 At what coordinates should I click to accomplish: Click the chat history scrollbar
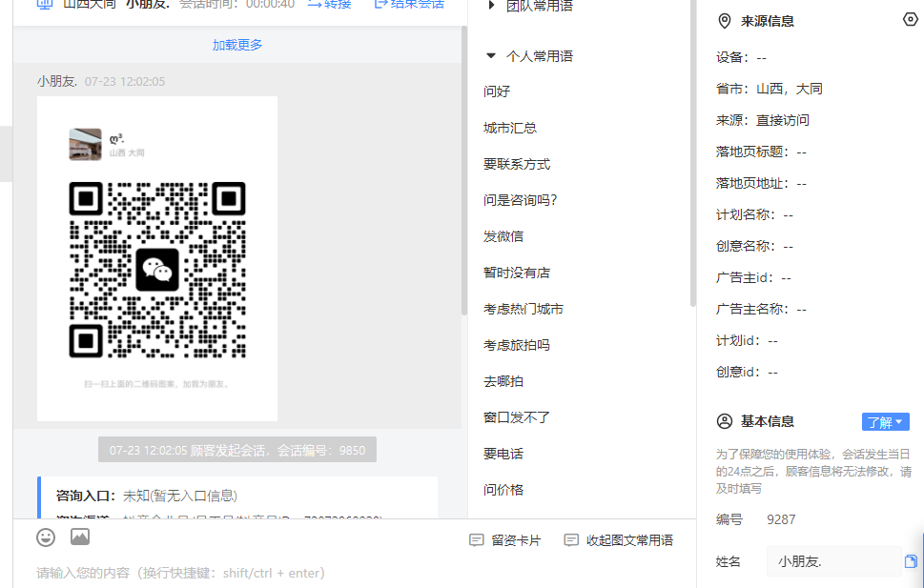coord(464,171)
